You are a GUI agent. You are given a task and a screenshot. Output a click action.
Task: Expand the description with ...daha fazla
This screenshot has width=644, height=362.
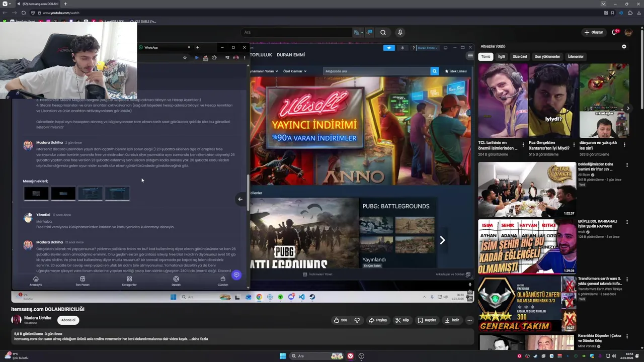[198, 339]
